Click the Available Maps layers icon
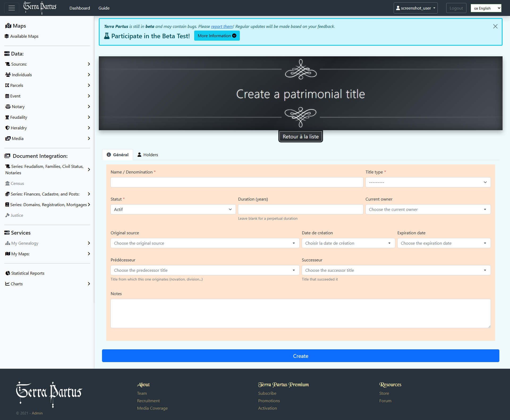The width and height of the screenshot is (510, 420). 7,36
